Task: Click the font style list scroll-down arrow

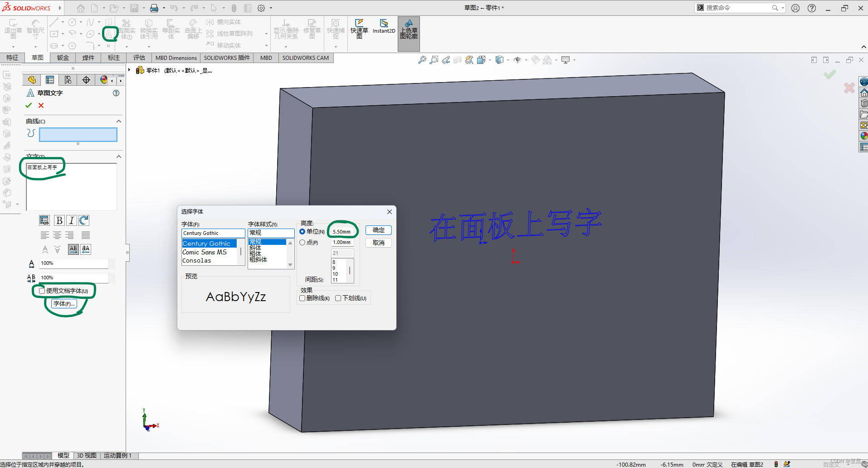Action: (290, 265)
